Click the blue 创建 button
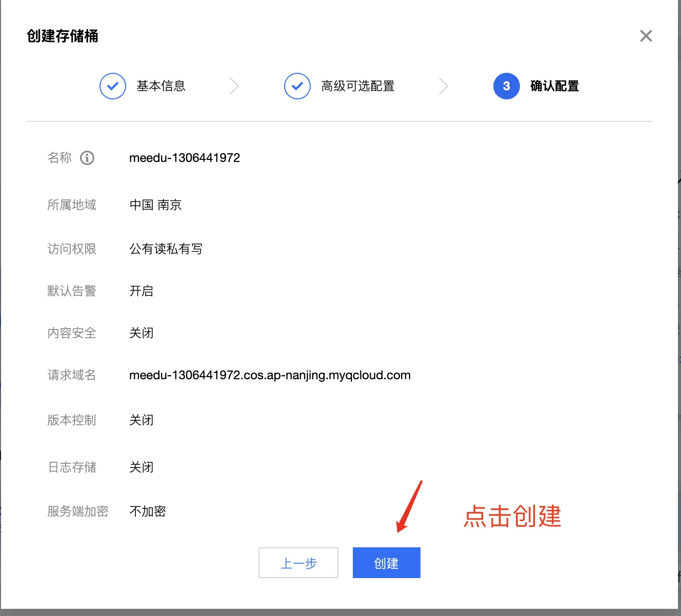Screen dimensions: 681x616 coord(386,563)
